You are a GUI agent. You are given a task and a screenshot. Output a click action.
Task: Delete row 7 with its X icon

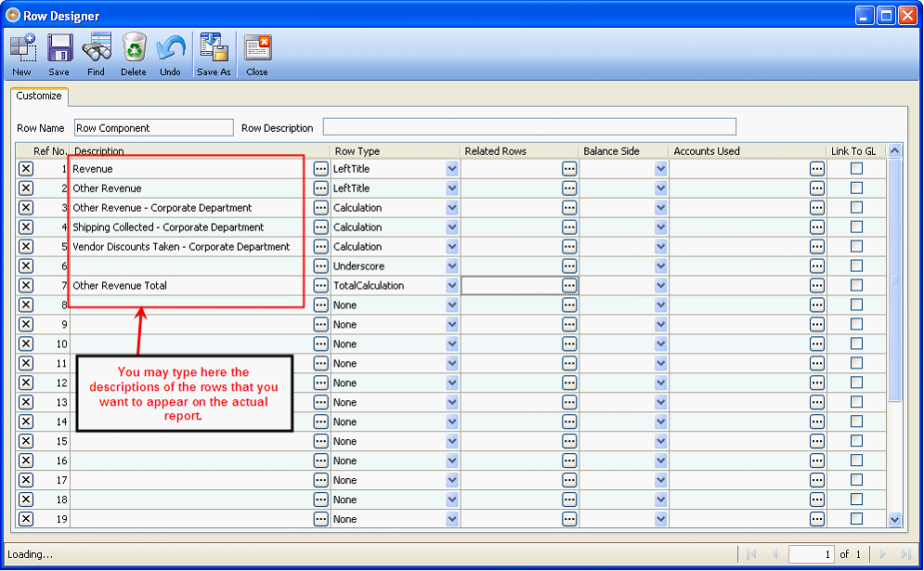[x=26, y=285]
